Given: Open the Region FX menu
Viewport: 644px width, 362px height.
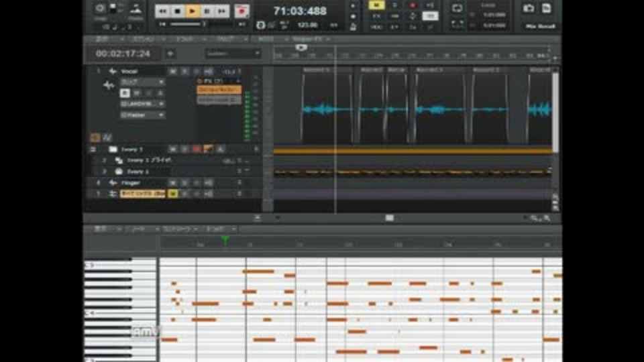Looking at the screenshot, I should 308,39.
